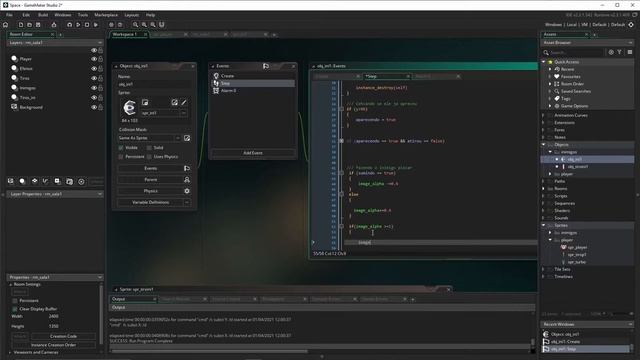This screenshot has height=360, width=640.
Task: Click obj_ini1 sprite preview thumbnail
Action: coord(129,107)
